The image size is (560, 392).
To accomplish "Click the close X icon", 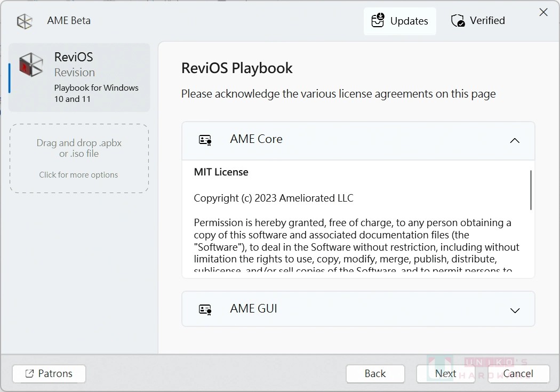I will (543, 12).
